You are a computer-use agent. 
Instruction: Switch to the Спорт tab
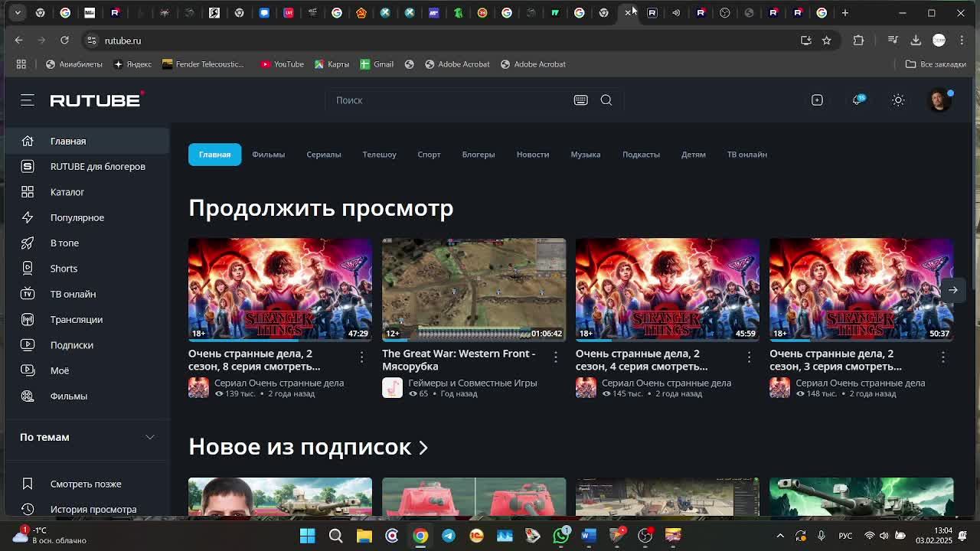429,155
